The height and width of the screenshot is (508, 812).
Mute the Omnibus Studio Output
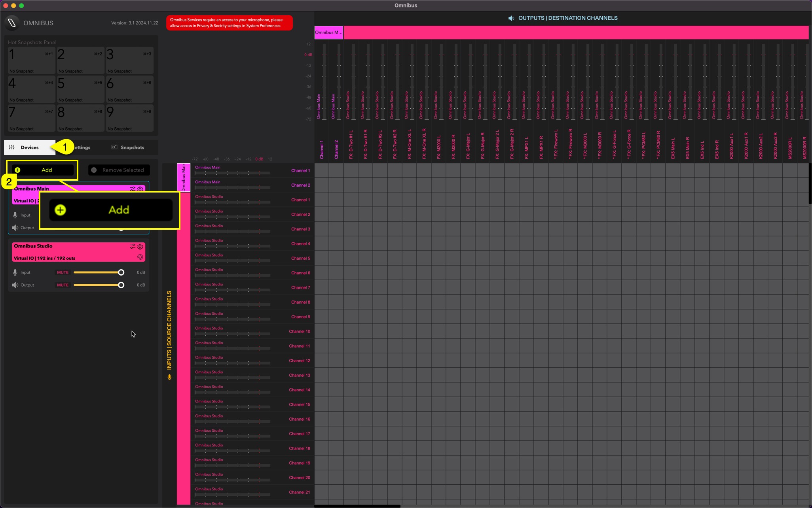click(63, 285)
